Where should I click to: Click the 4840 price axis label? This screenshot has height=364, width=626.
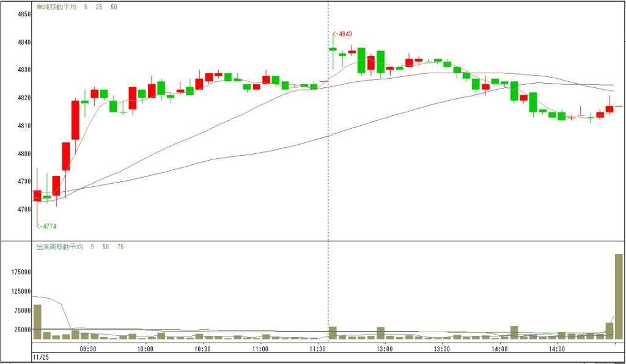[x=24, y=42]
